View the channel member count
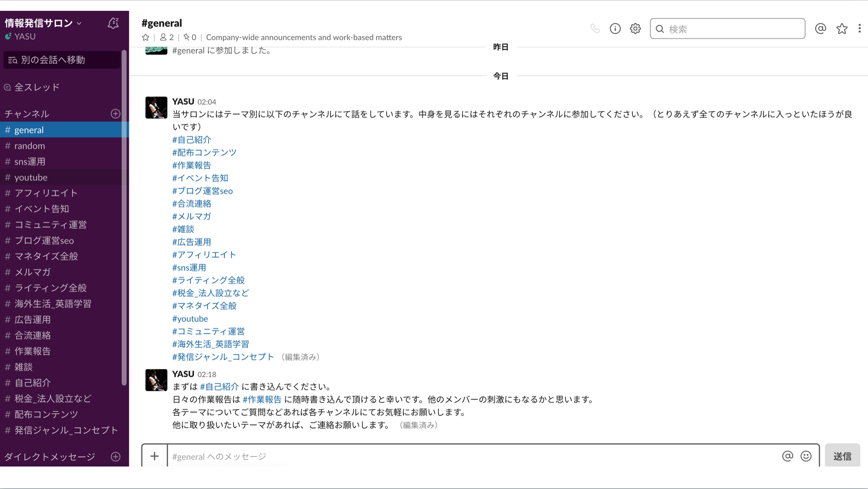This screenshot has width=868, height=489. click(167, 37)
